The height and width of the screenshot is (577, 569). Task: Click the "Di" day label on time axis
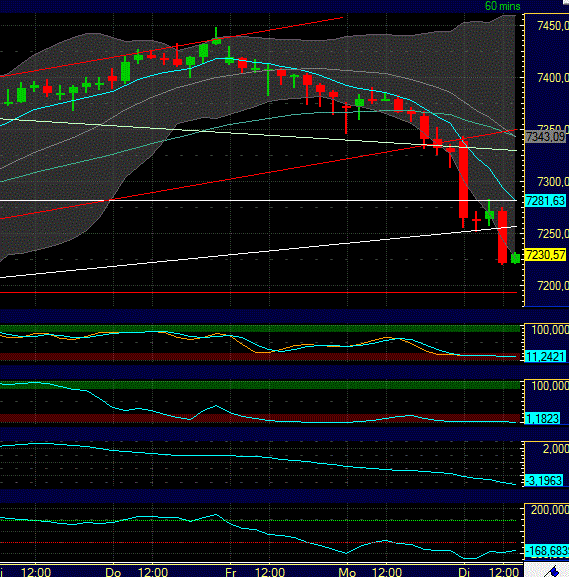tap(464, 572)
